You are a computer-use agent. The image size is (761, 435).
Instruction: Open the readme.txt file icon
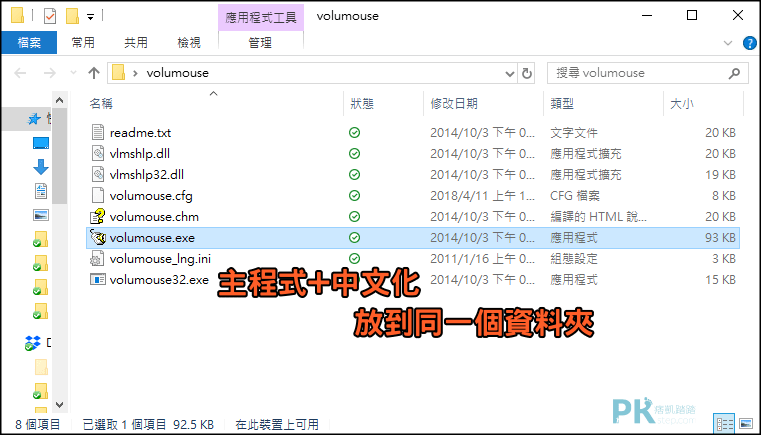(x=98, y=133)
